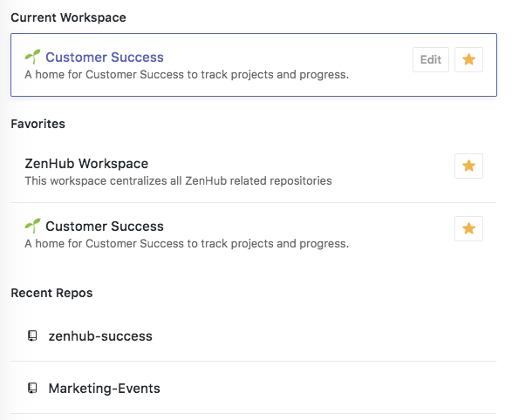Toggle the star for ZenHub Workspace
Screen dimensions: 512x420
(468, 166)
